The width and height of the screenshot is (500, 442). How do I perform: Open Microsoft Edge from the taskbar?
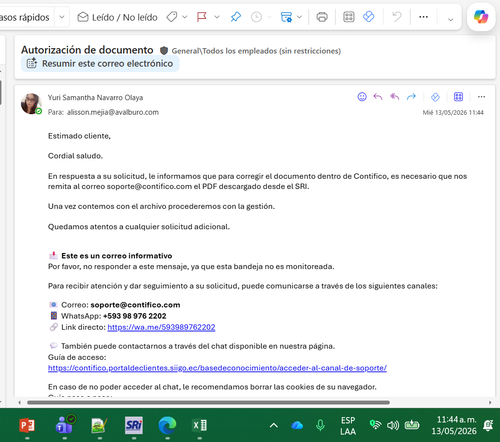click(x=167, y=425)
